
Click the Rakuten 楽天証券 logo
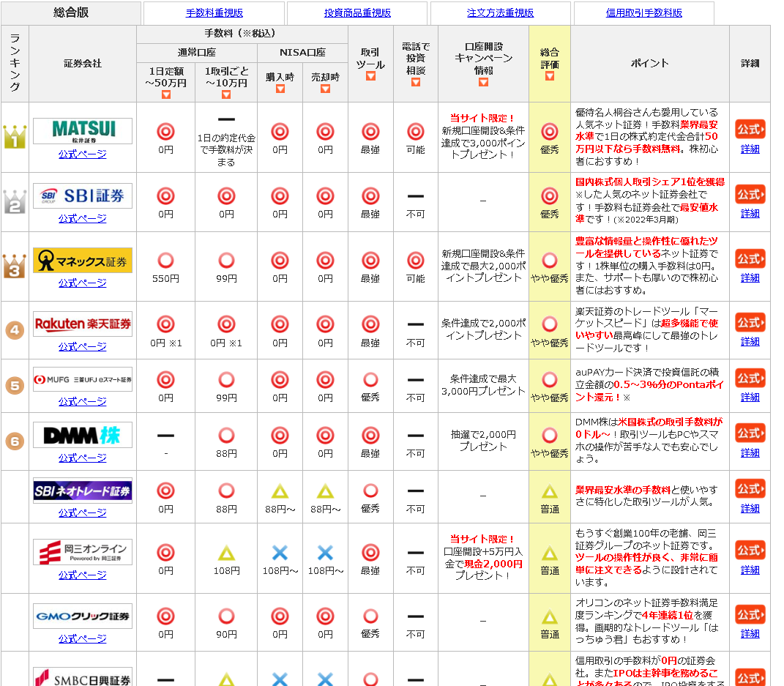coord(83,324)
